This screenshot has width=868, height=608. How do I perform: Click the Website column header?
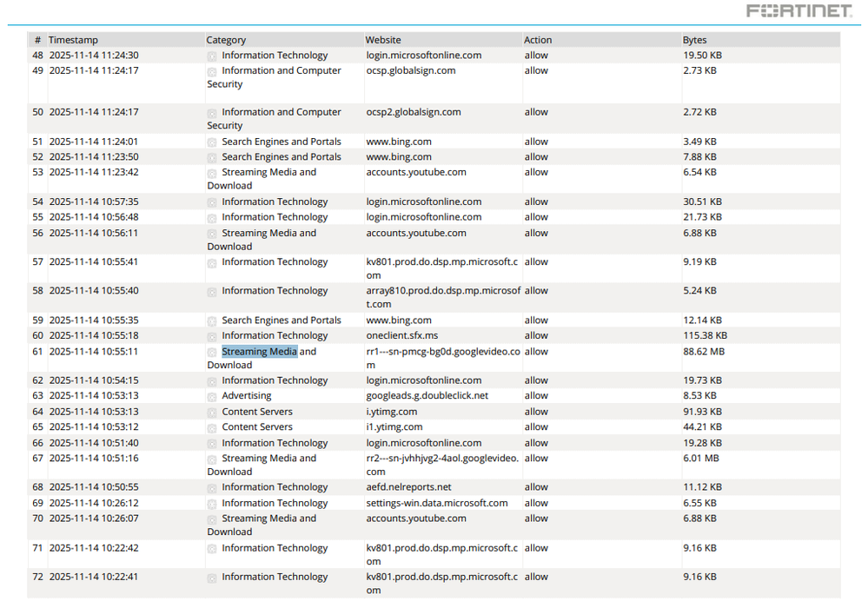(383, 40)
